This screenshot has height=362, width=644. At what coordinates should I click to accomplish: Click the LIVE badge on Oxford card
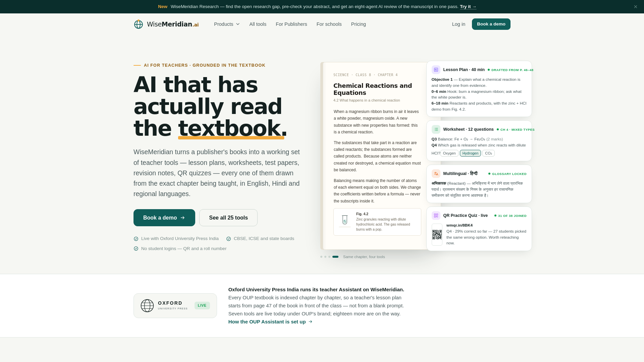pos(202,306)
